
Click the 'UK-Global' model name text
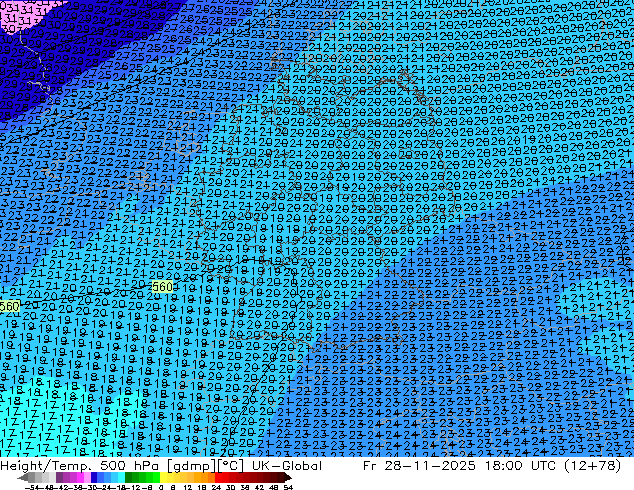pyautogui.click(x=287, y=465)
